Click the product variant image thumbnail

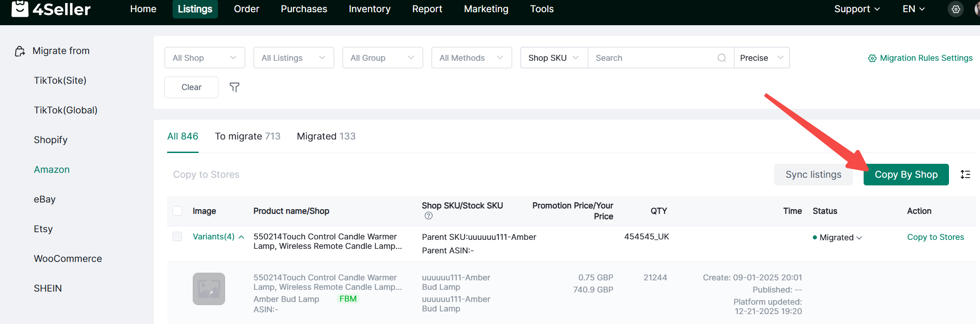(x=209, y=289)
